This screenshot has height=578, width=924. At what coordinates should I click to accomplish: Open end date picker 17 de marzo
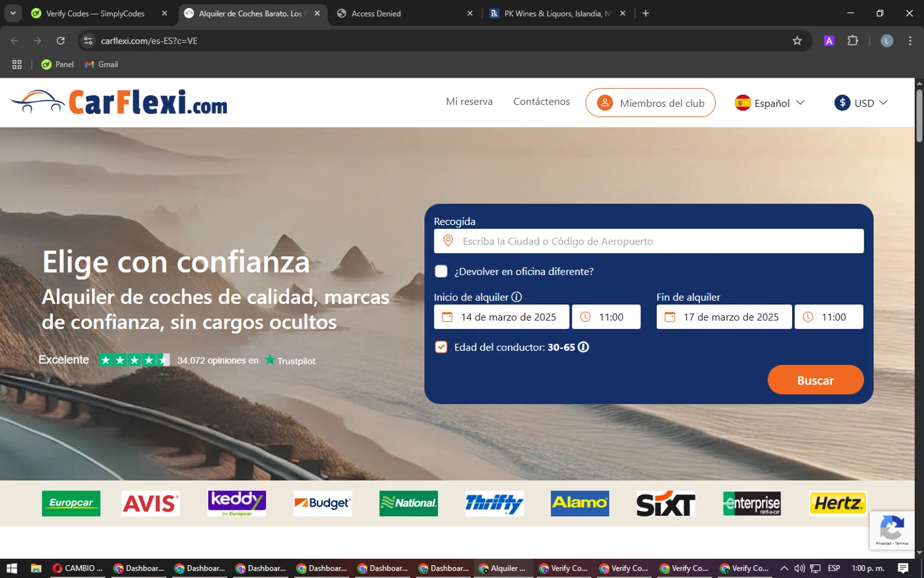point(724,317)
